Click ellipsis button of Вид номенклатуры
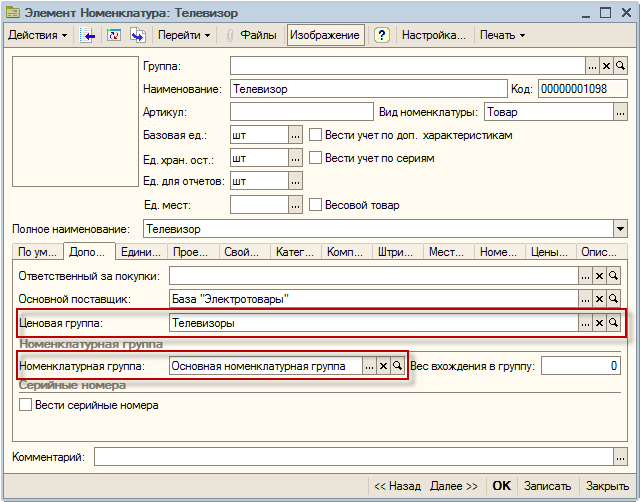Screen dimensions: 640x502 coord(620,112)
